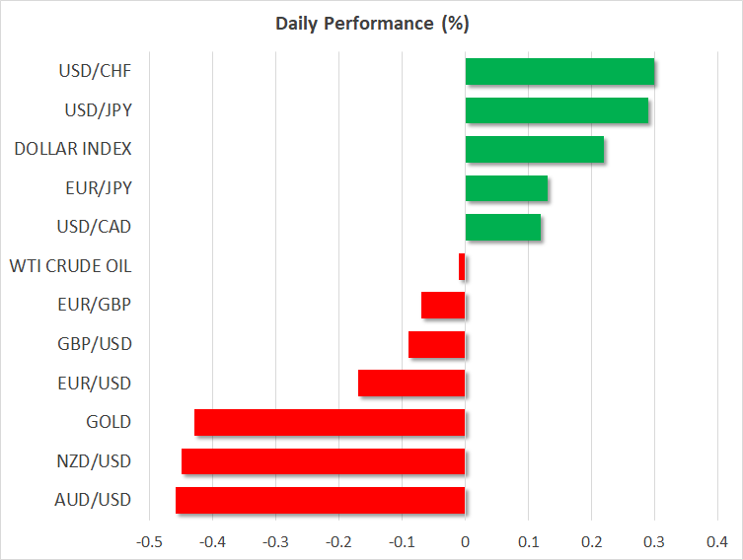Click the small red WTI CRUDE OIL bar
Viewport: 743px width, 560px height.
(462, 266)
